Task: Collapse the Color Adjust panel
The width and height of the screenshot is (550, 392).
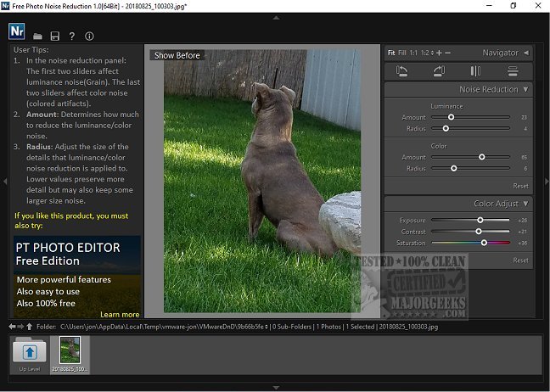Action: 525,204
